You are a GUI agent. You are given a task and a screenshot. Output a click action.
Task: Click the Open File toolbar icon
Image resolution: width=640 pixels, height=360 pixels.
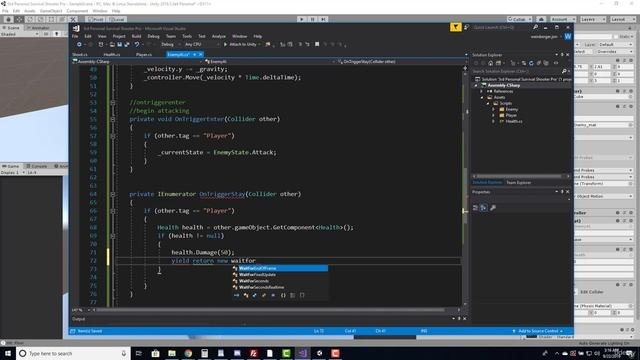112,44
